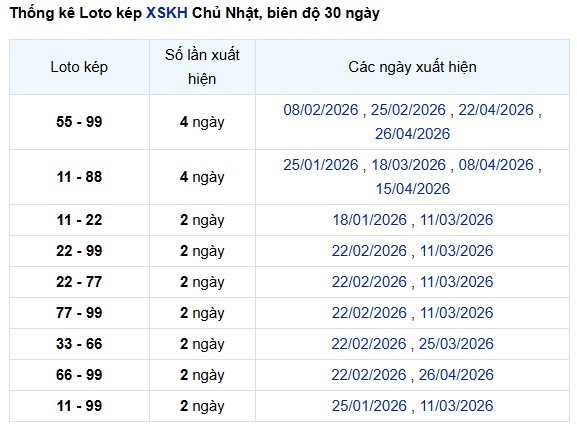This screenshot has width=577, height=428.
Task: Open date 25/03/2026 in the 33 - 66 row
Action: pyautogui.click(x=456, y=343)
